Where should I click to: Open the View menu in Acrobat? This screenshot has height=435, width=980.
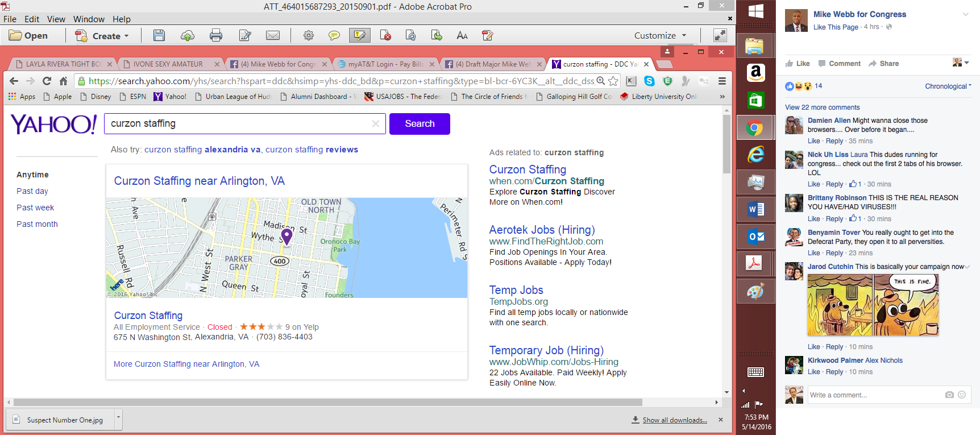click(56, 19)
